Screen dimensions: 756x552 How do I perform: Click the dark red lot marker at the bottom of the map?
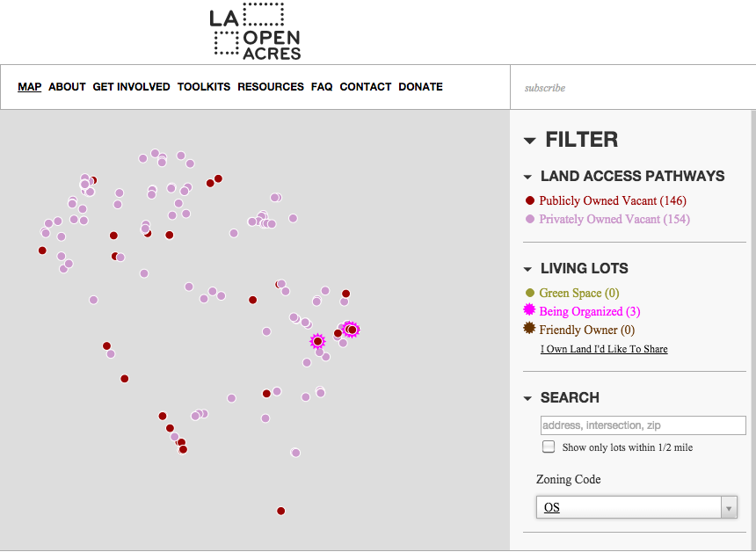(x=280, y=511)
